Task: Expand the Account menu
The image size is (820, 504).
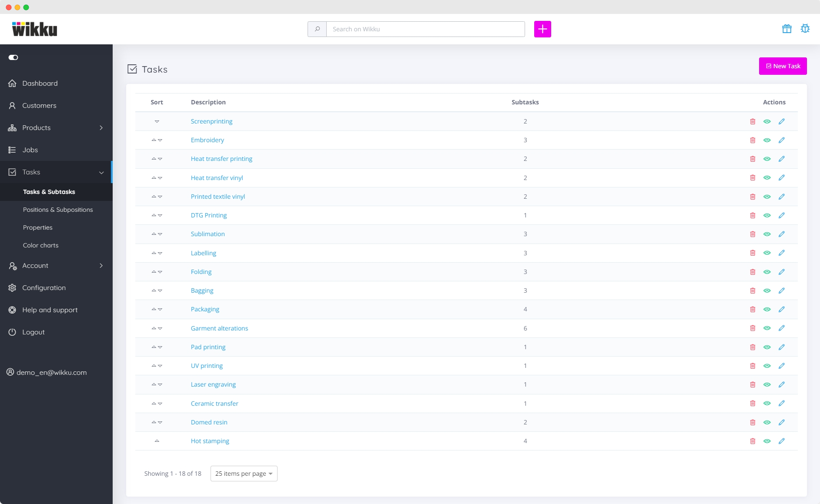Action: 35,265
